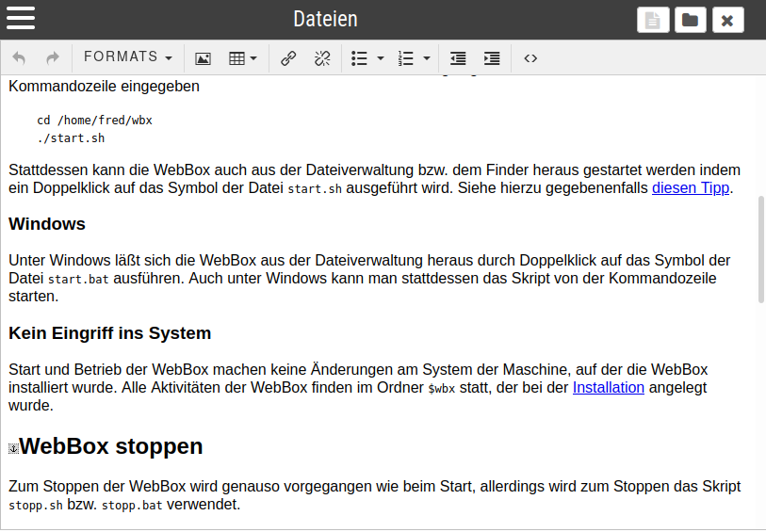Click the inline code 'start.bat'
This screenshot has width=766, height=532.
coord(78,279)
